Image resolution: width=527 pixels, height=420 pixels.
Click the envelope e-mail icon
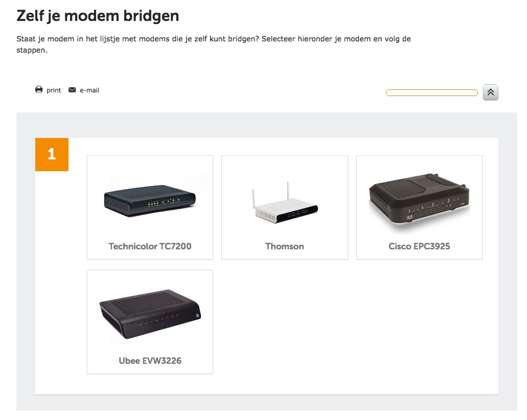click(x=72, y=90)
